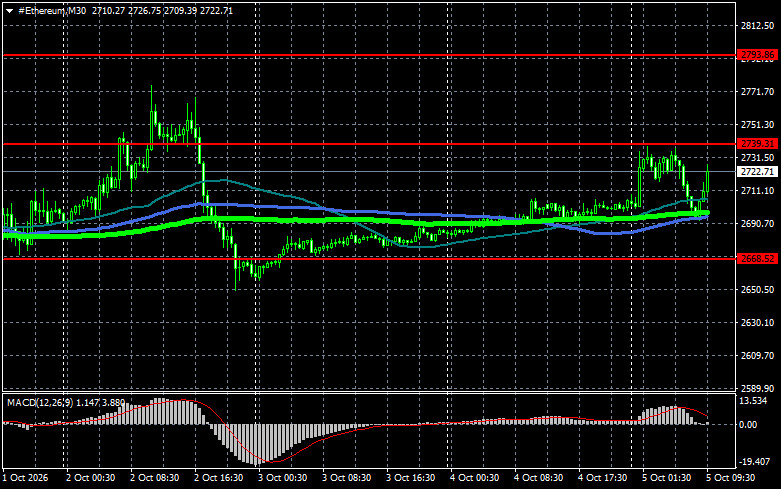The height and width of the screenshot is (489, 781).
Task: Select the red 2793.86 price level label
Action: coord(757,55)
